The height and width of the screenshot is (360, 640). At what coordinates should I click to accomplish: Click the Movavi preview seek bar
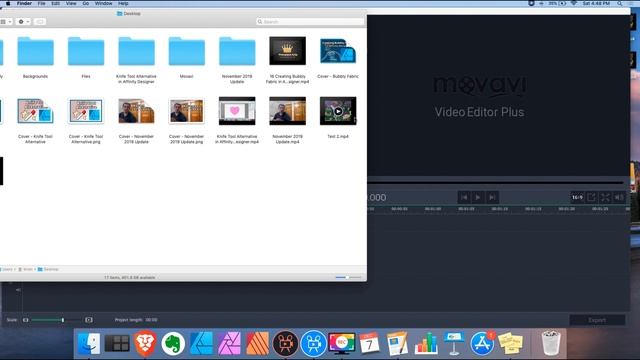pyautogui.click(x=496, y=182)
